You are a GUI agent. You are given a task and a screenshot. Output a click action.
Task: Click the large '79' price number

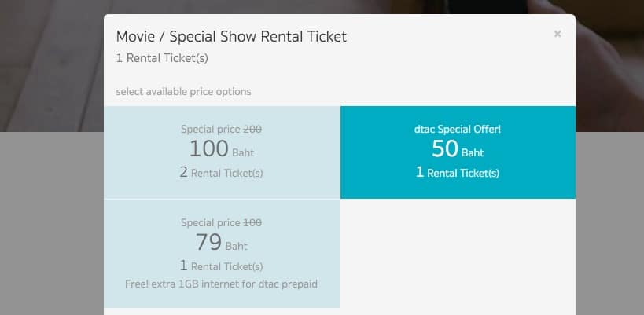coord(208,242)
